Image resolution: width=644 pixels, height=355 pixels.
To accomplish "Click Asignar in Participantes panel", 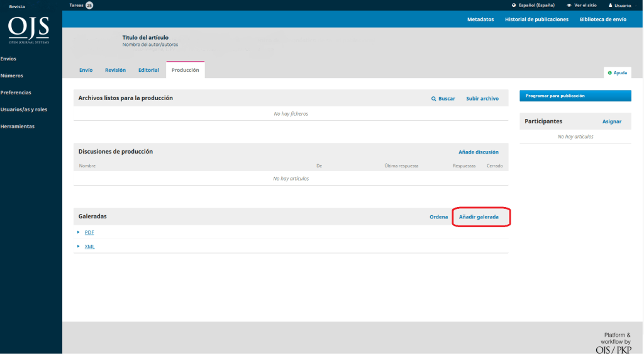I will (611, 121).
